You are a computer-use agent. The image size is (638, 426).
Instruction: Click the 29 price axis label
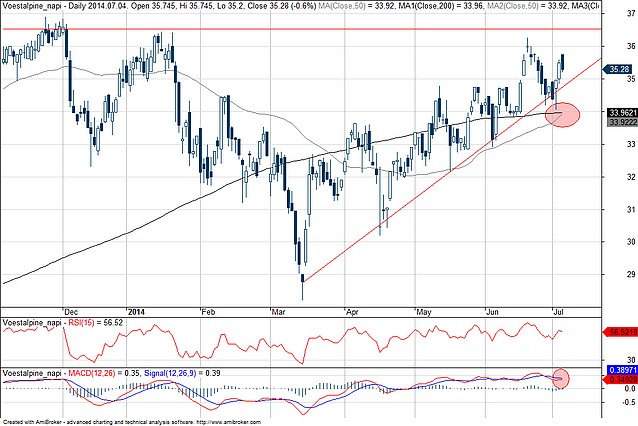[x=631, y=274]
